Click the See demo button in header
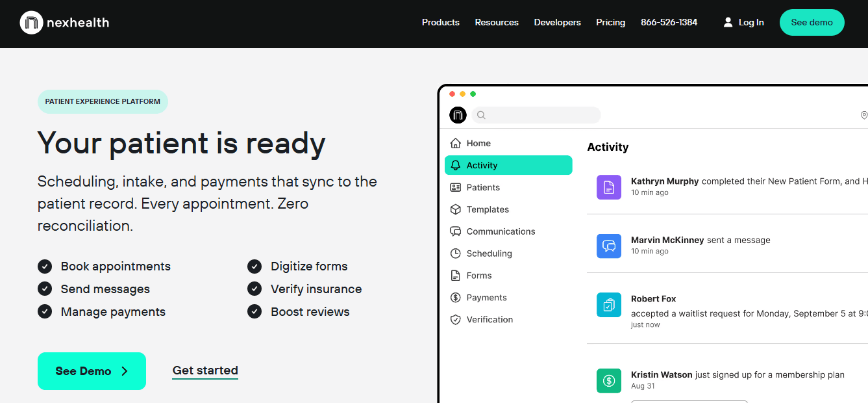 pos(812,22)
